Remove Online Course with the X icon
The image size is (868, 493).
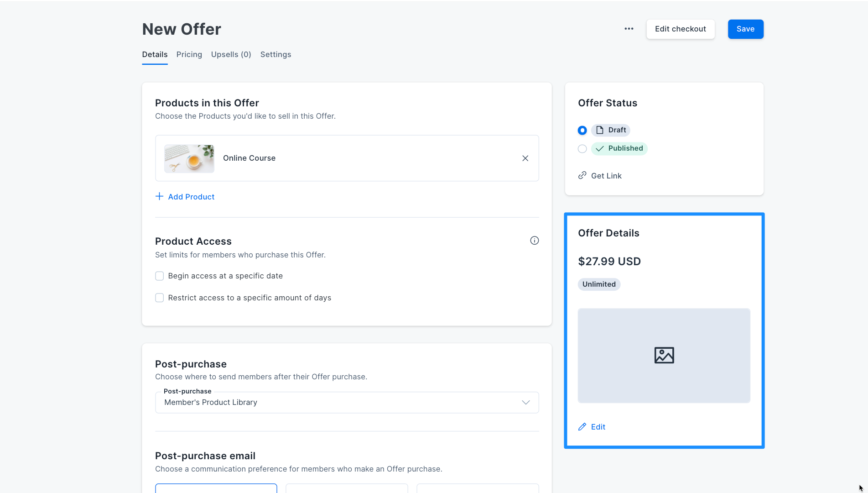click(x=525, y=158)
